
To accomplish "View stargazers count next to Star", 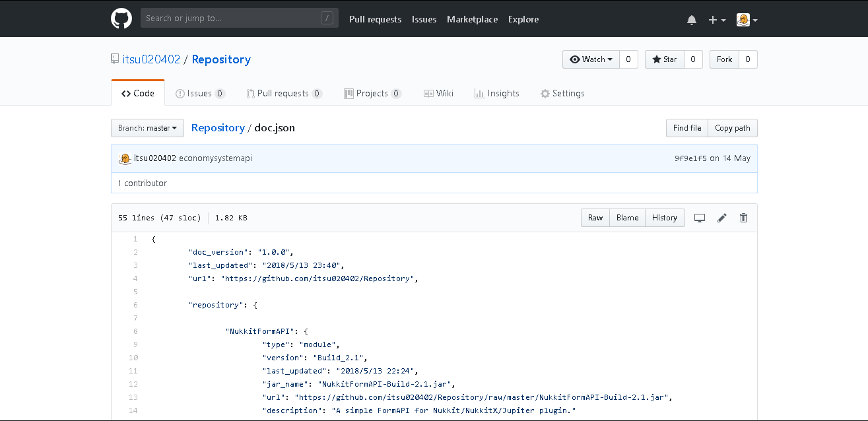I will [693, 59].
